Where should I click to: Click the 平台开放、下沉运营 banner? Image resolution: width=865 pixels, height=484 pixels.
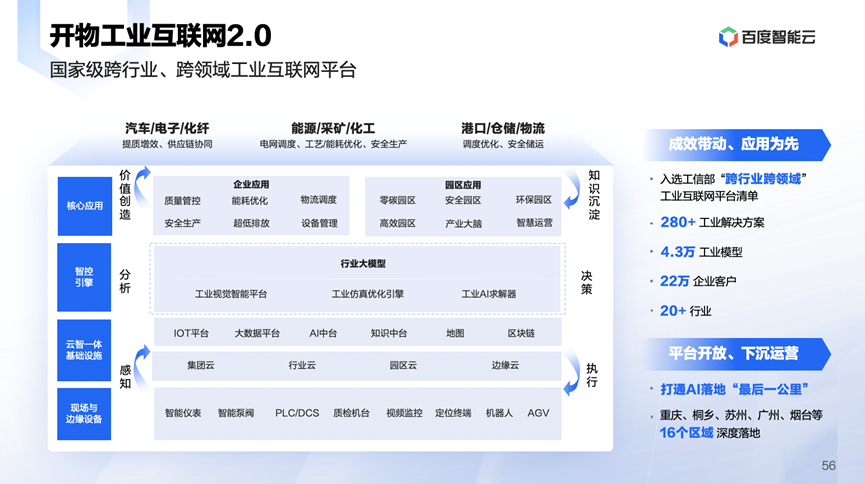734,354
